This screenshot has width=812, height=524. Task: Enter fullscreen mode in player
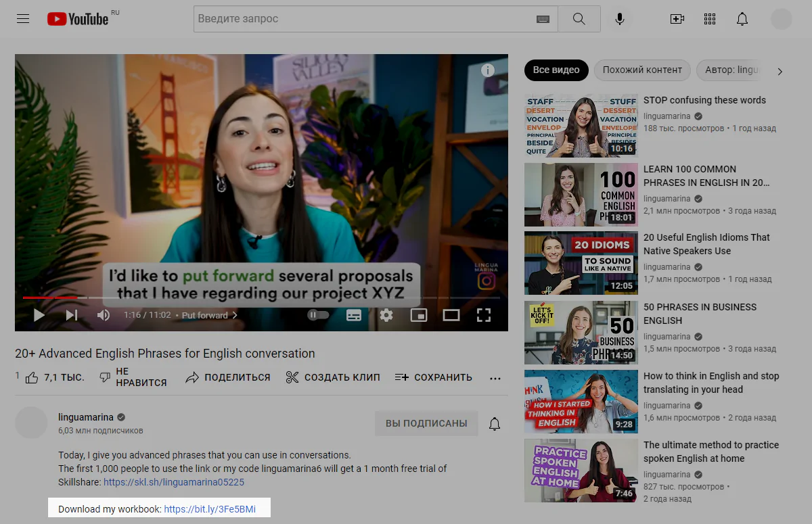coord(483,315)
